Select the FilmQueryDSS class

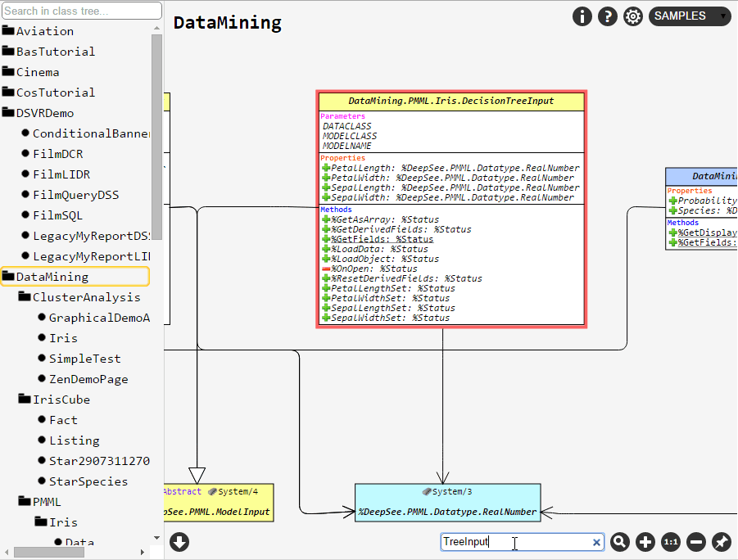click(75, 195)
